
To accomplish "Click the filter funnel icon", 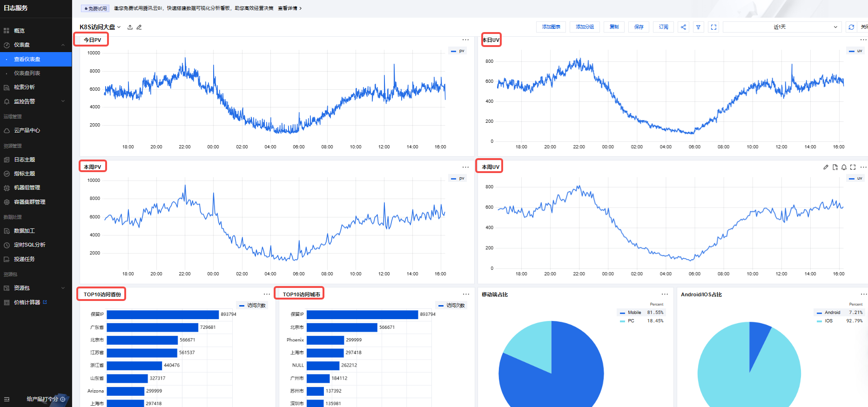I will coord(698,27).
